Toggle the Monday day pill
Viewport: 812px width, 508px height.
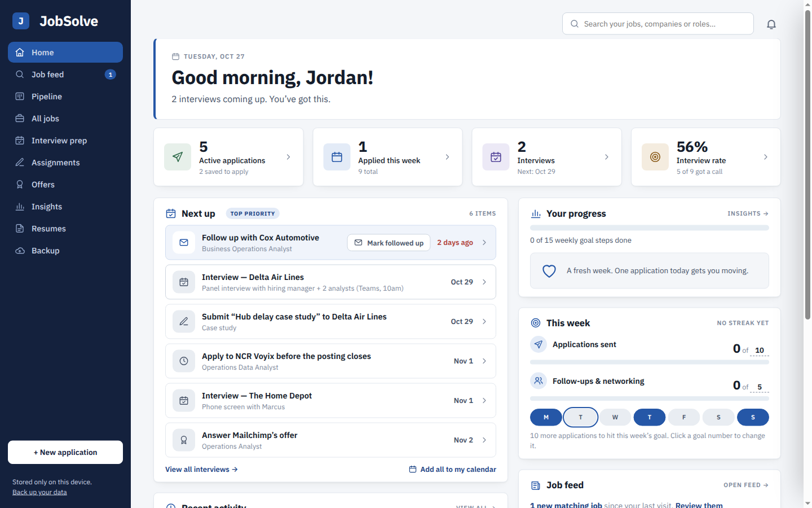point(546,417)
